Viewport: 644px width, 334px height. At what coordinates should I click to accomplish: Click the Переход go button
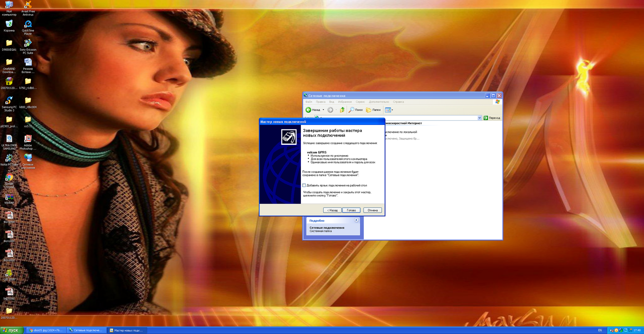(492, 118)
